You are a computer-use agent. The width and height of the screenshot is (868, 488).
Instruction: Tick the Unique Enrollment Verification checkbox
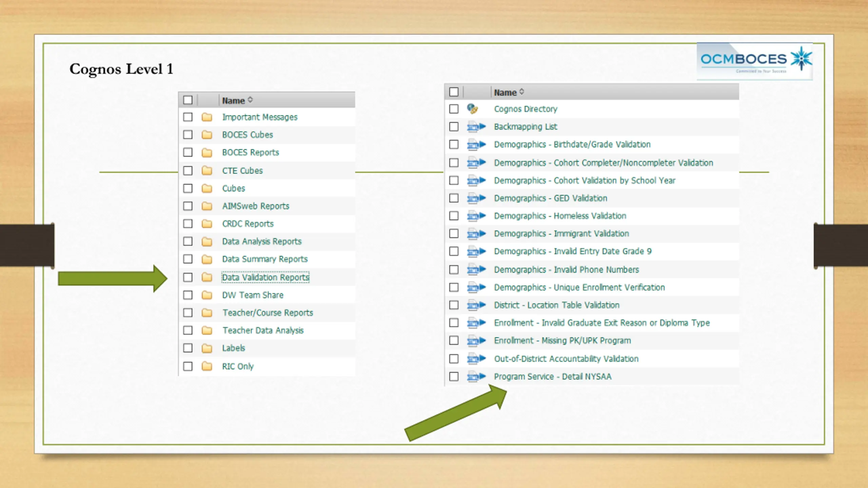[x=454, y=287]
